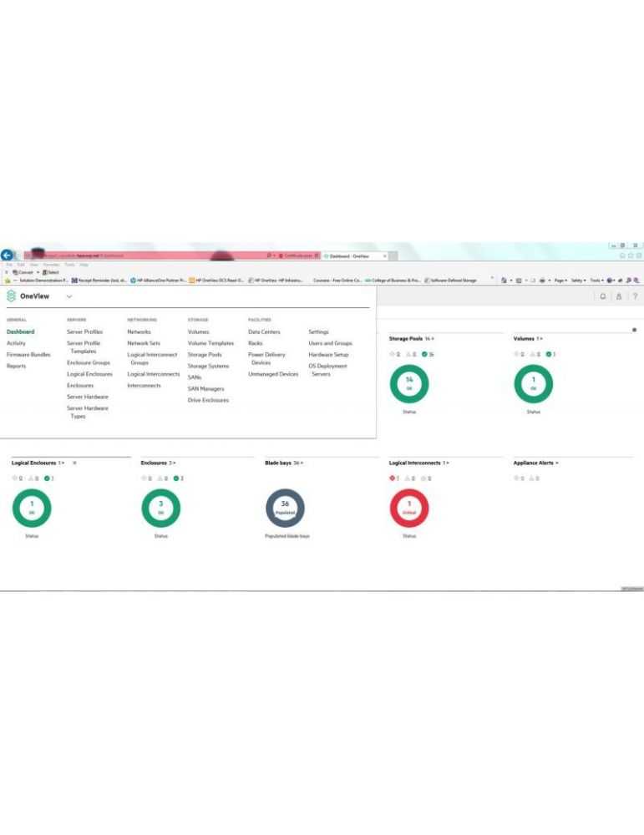Collapse the OneView main menu chevron
The image size is (644, 835).
click(x=69, y=296)
